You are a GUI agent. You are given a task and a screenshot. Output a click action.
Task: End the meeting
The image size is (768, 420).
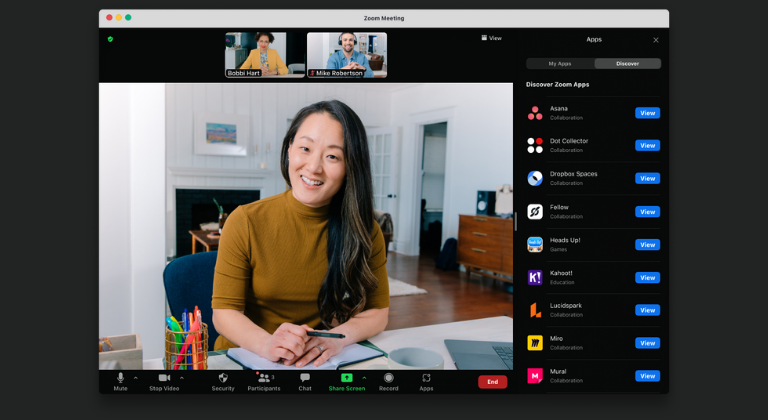pos(492,382)
